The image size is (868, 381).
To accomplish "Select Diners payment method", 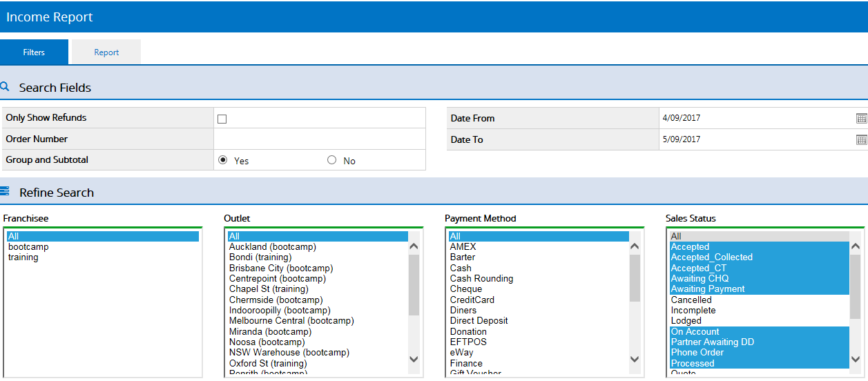I will (539, 310).
